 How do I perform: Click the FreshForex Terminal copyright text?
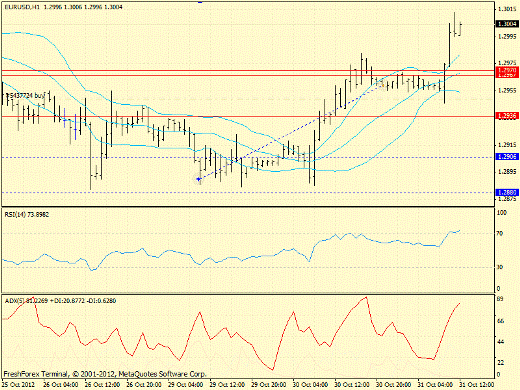tap(105, 374)
